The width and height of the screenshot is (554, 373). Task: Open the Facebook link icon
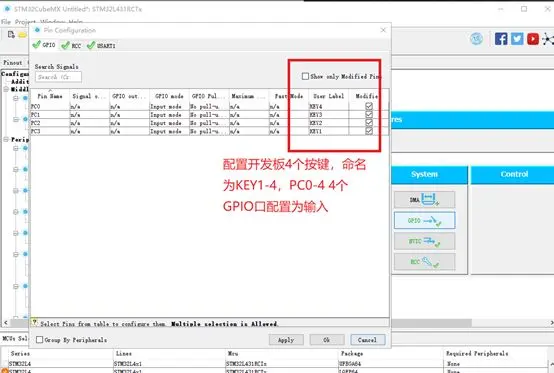(x=501, y=39)
